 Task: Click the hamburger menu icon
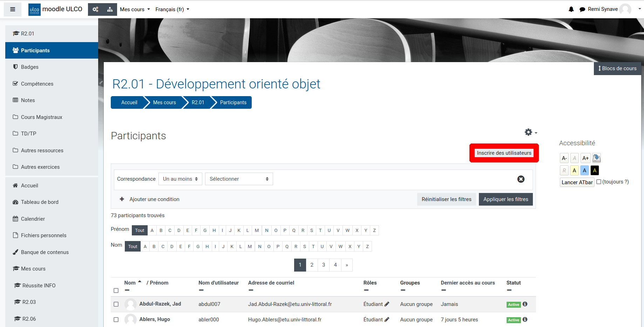click(13, 9)
